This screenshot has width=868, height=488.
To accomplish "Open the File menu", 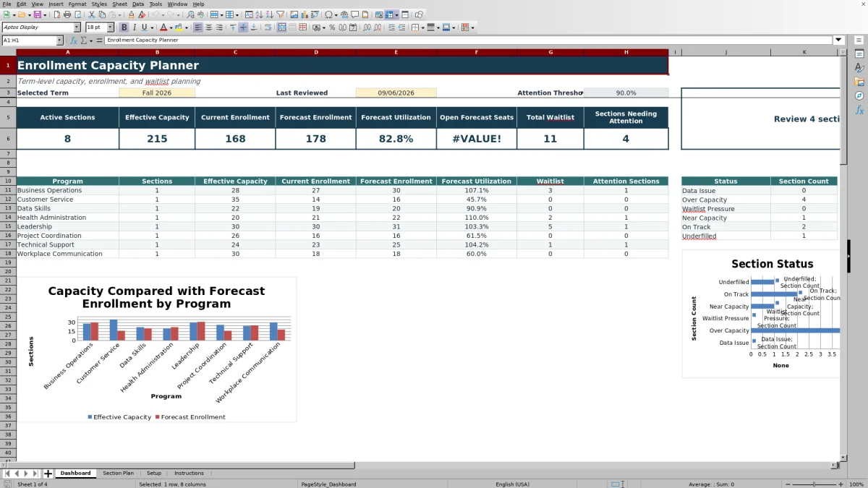I will tap(7, 4).
